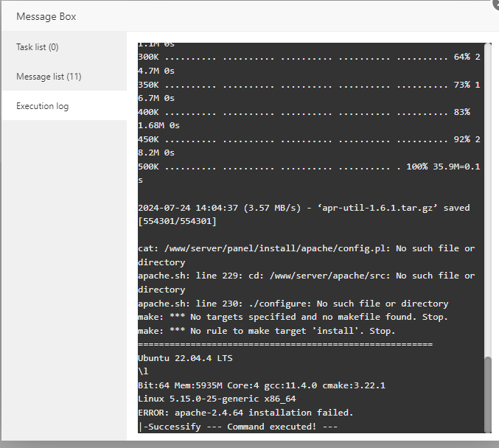Click the 'Ubuntu 22.04.4 LTS' line
This screenshot has height=448, width=499.
[185, 358]
